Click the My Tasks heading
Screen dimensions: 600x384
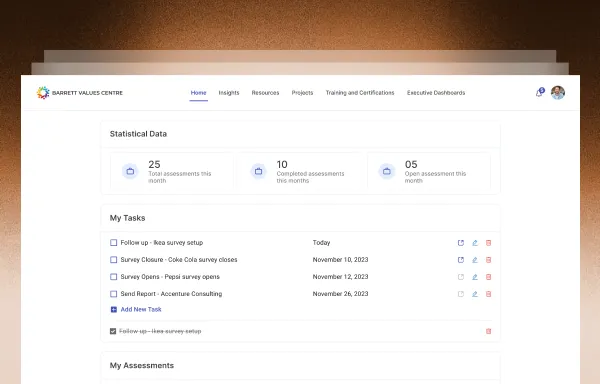pos(127,218)
